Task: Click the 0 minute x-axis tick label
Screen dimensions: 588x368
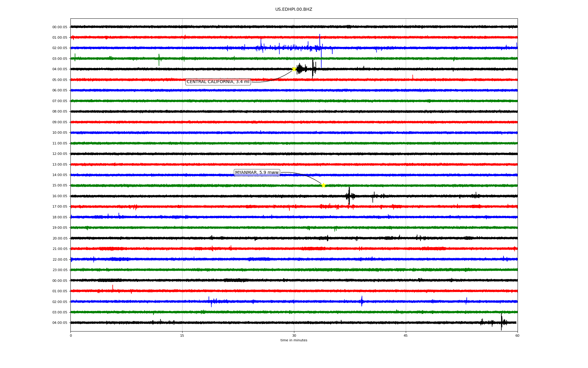Action: [71, 335]
